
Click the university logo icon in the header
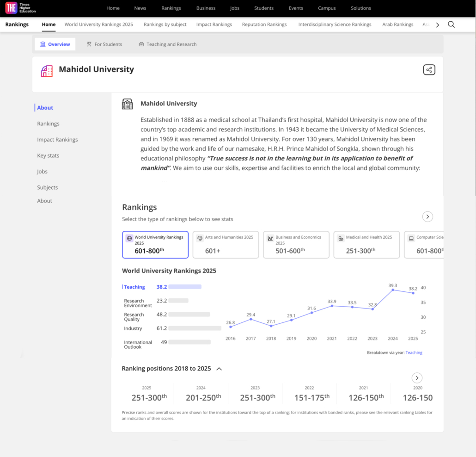click(47, 71)
